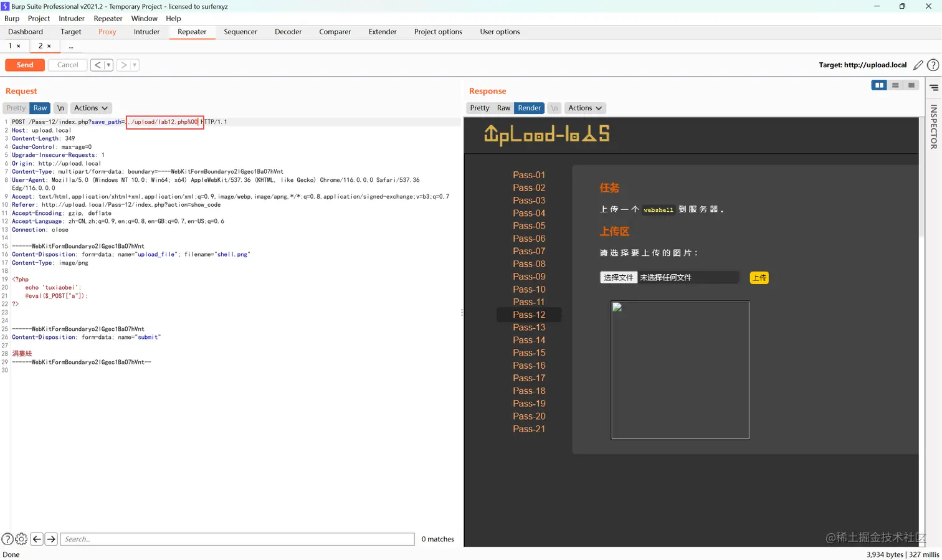The image size is (942, 560).
Task: Click broken image thumbnail in rendered page
Action: [680, 370]
